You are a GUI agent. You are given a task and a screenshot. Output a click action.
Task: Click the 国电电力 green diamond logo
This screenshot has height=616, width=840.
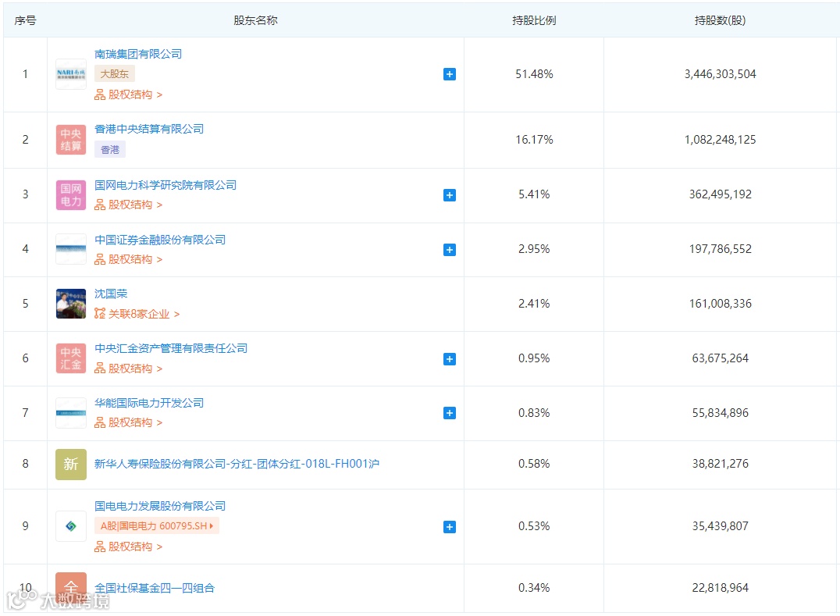(x=71, y=526)
